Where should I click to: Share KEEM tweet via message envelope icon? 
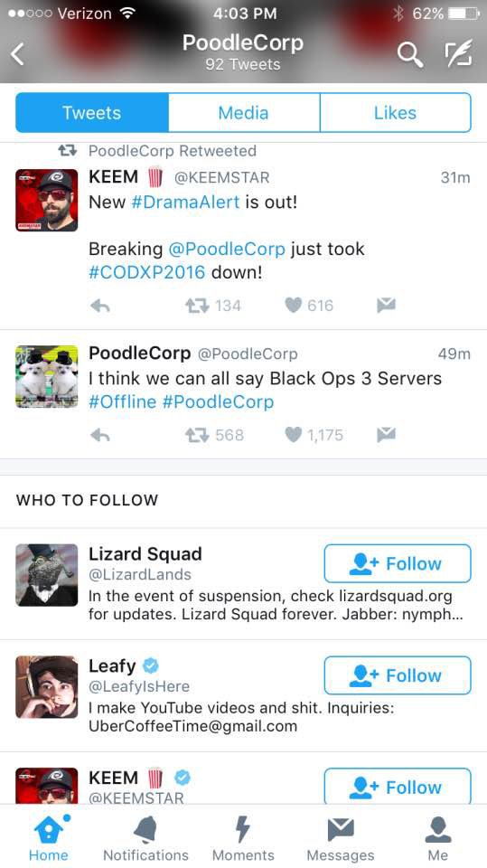click(386, 305)
